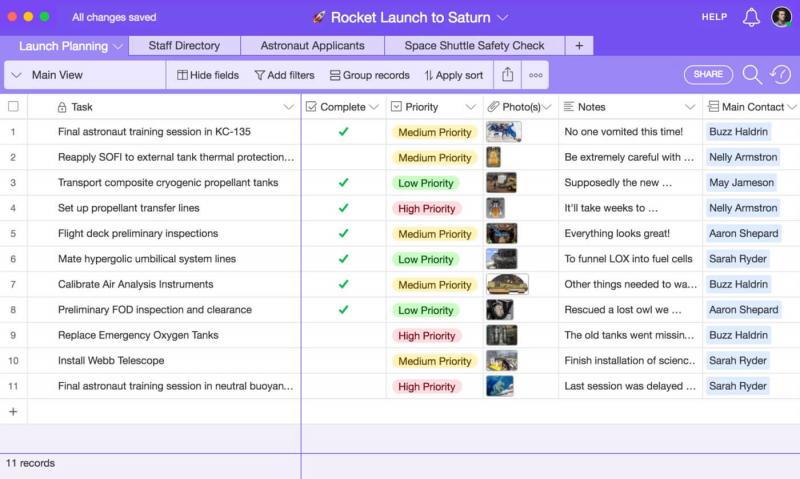Viewport: 800px width, 479px height.
Task: Switch to the Astronaut Applicants tab
Action: (312, 45)
